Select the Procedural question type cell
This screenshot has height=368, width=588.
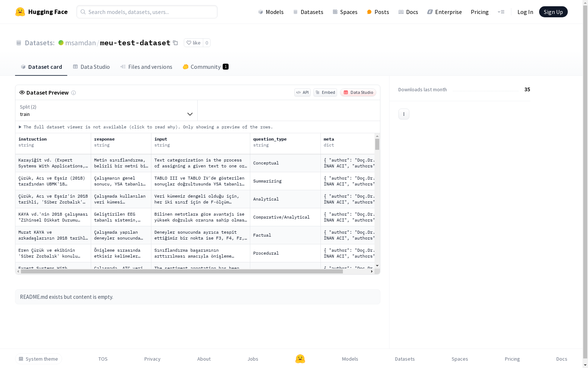click(285, 253)
